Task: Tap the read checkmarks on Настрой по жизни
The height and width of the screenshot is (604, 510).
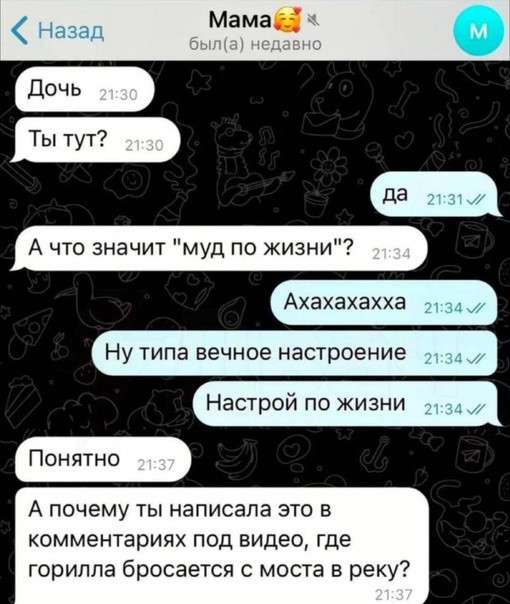Action: (x=475, y=409)
